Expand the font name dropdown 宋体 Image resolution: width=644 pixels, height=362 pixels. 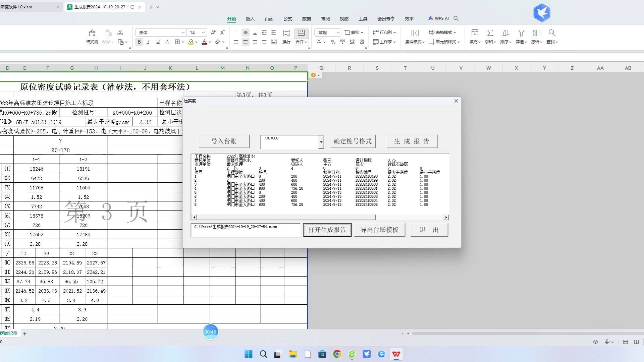(x=183, y=33)
